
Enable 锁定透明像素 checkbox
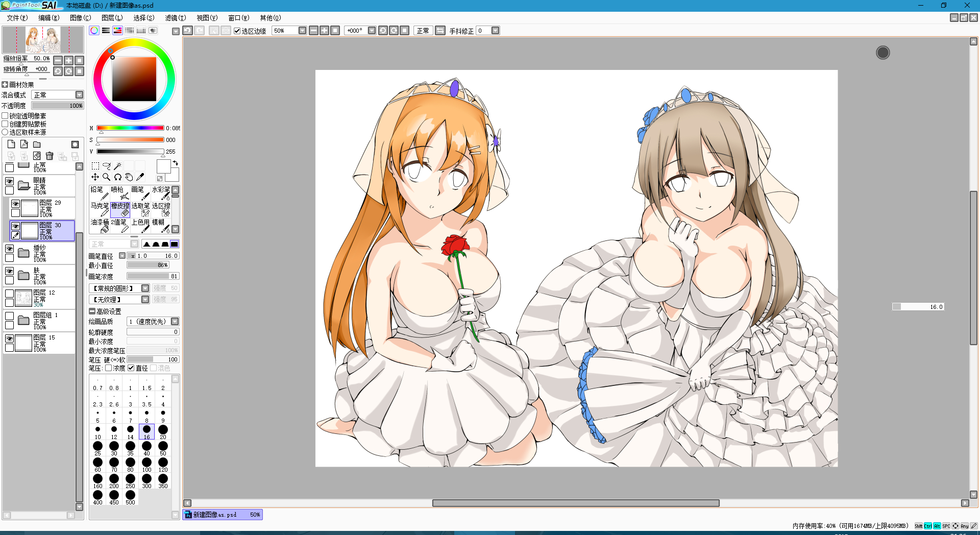(x=5, y=116)
